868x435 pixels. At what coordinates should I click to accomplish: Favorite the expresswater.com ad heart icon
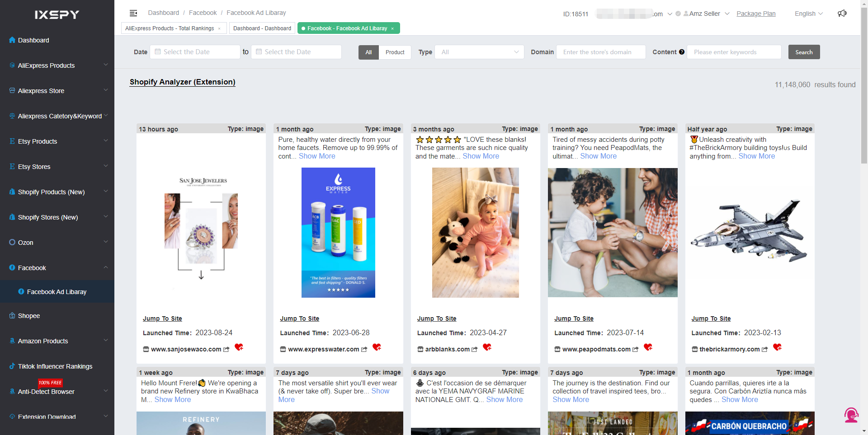click(377, 347)
